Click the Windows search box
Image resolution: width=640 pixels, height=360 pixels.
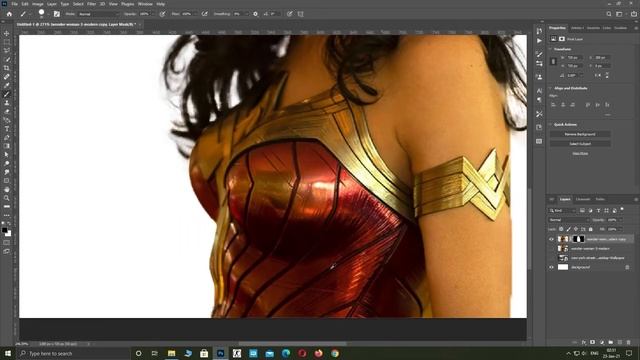(x=73, y=353)
